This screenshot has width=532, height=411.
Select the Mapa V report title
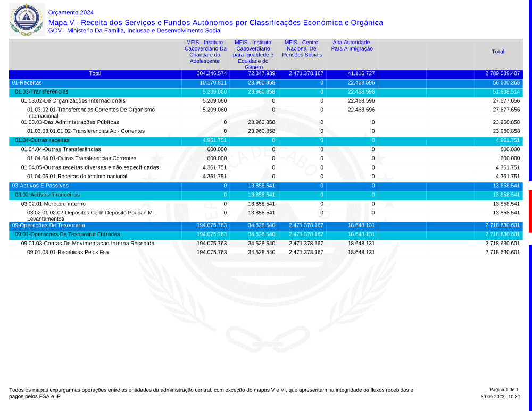click(x=215, y=22)
